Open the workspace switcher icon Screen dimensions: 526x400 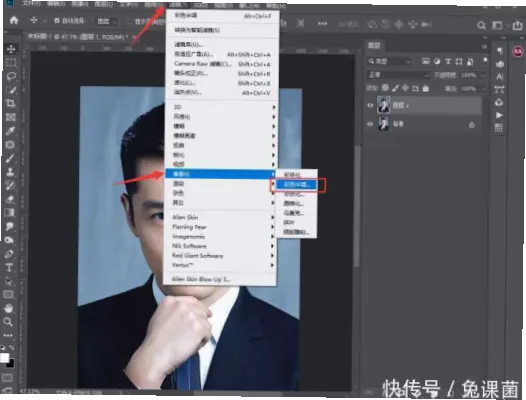point(497,26)
